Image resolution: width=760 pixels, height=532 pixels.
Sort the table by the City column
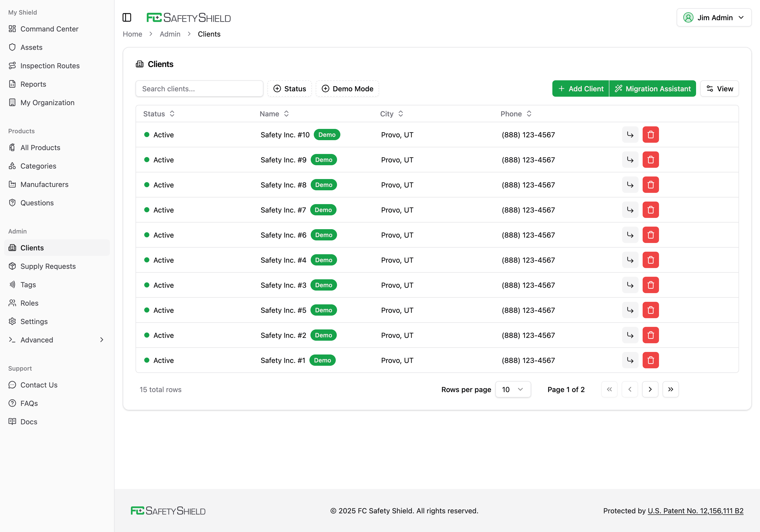(391, 114)
